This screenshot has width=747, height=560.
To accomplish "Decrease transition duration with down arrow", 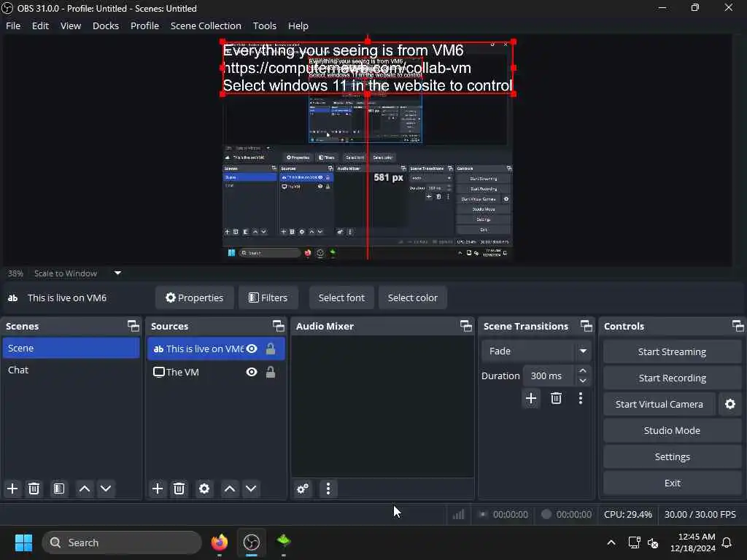I will click(583, 381).
